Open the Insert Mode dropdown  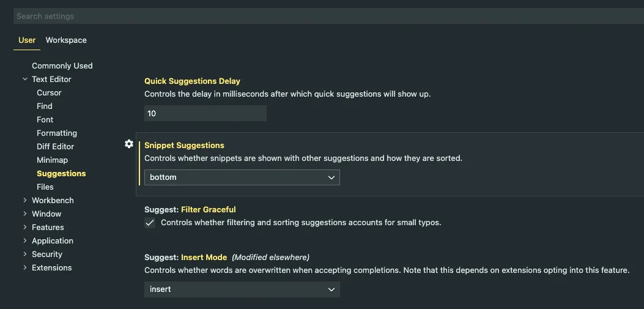[x=242, y=289]
